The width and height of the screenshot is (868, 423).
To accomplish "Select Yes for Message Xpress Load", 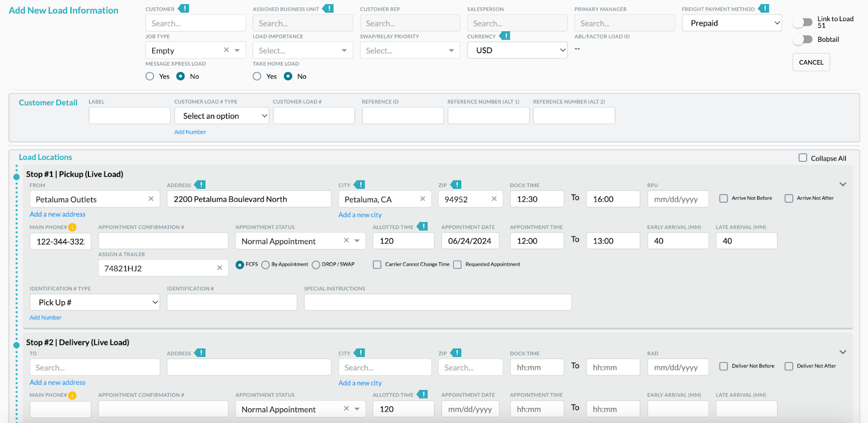I will point(150,76).
